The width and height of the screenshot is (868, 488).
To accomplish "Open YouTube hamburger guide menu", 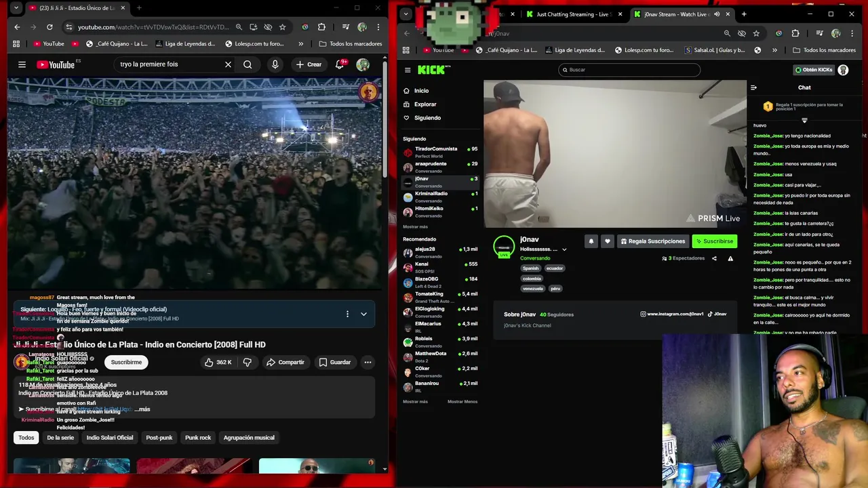I will (22, 64).
